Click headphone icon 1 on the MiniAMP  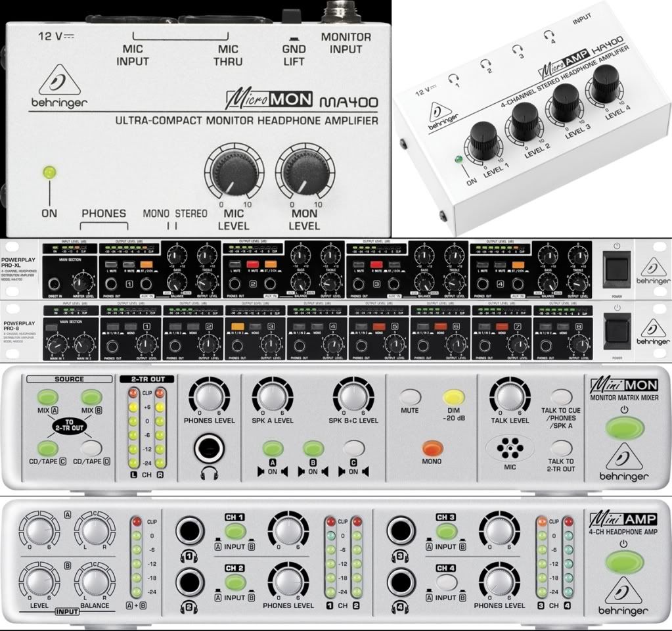coord(189,557)
